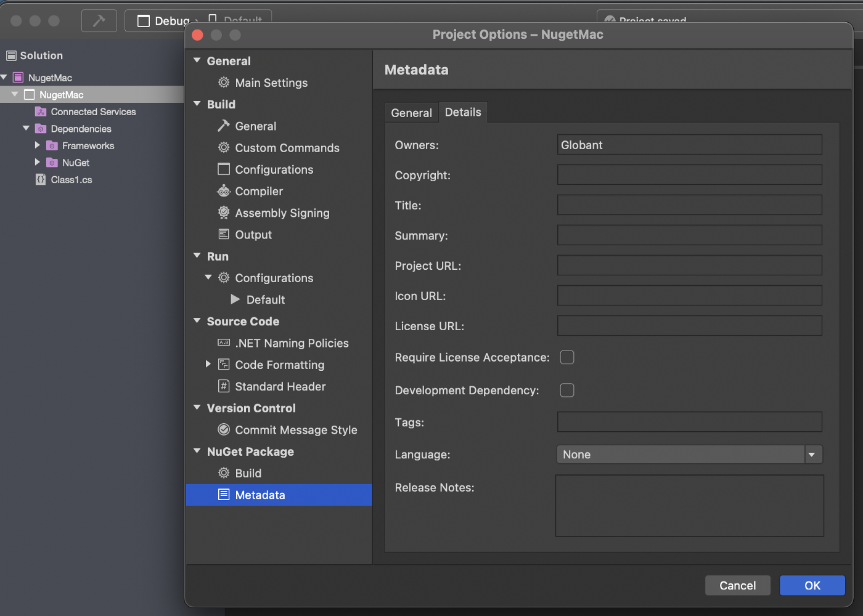
Task: Click the Class1.cs file icon
Action: tap(41, 180)
